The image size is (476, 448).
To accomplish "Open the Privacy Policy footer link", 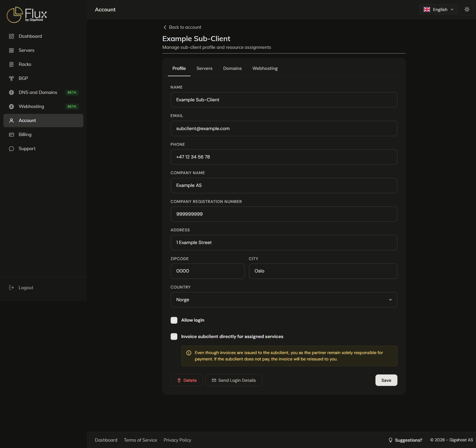I will click(x=177, y=440).
